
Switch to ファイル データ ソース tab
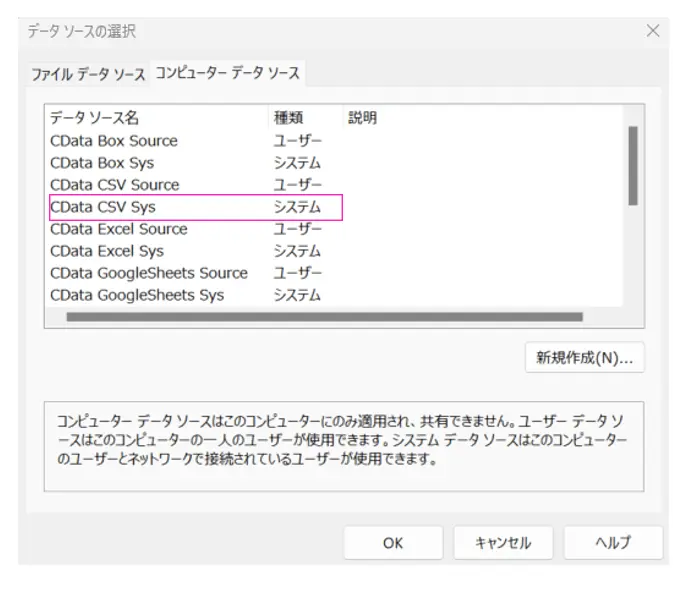[x=88, y=74]
